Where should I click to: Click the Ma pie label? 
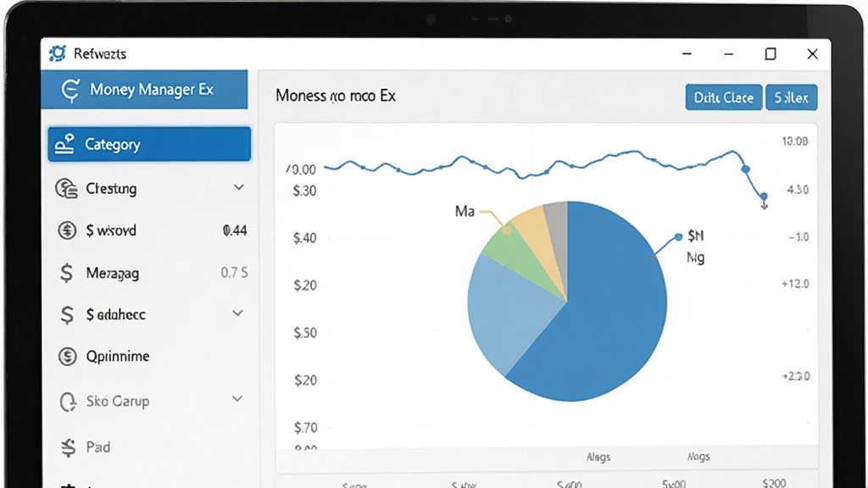tap(465, 211)
